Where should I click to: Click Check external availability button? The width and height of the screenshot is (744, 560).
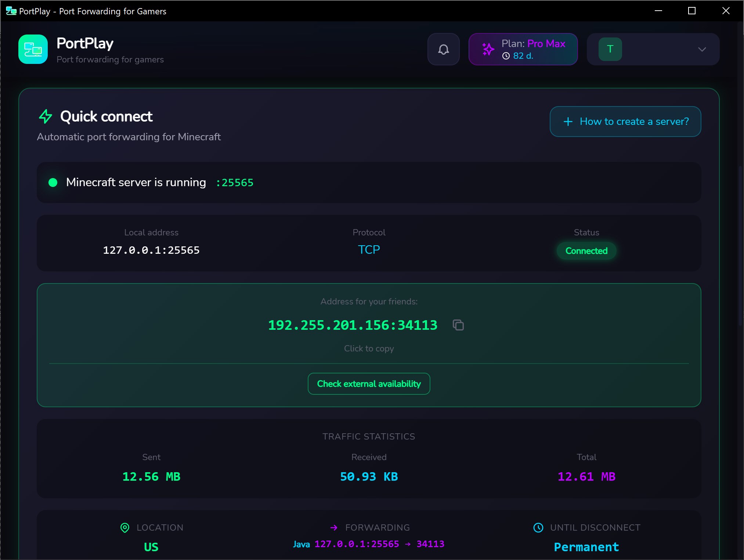tap(369, 384)
